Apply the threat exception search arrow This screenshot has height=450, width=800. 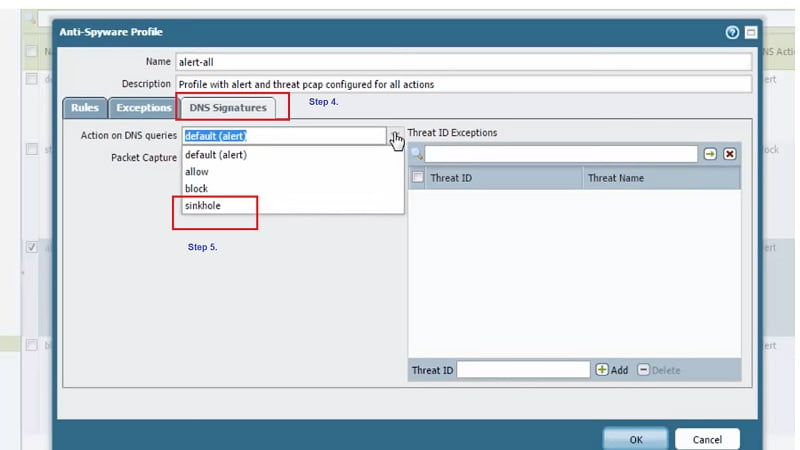[x=710, y=154]
